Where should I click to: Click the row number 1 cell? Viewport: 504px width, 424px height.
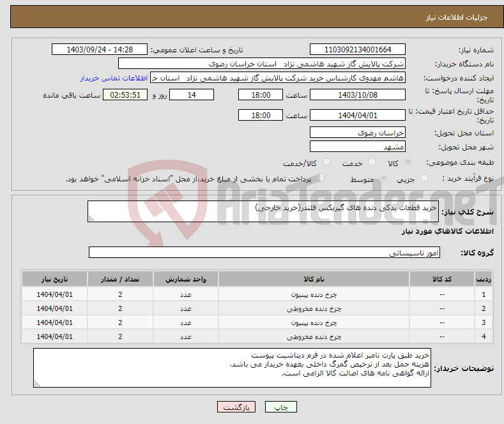click(484, 294)
